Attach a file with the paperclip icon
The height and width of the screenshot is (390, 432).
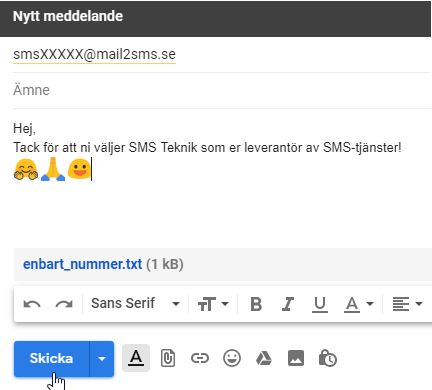pos(168,359)
